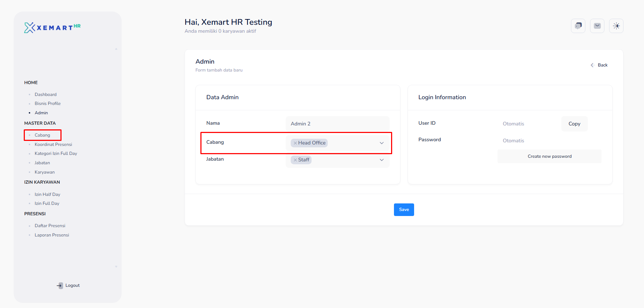644x308 pixels.
Task: Select Izin Half Day menu item
Action: coord(47,194)
